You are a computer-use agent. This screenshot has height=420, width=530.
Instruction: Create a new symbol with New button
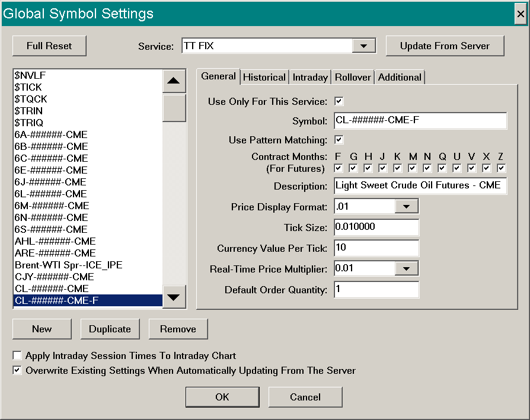(x=42, y=329)
